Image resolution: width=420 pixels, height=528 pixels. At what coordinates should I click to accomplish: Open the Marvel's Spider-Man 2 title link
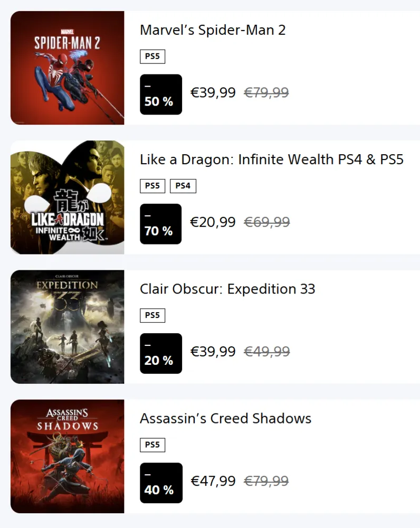[x=213, y=30]
